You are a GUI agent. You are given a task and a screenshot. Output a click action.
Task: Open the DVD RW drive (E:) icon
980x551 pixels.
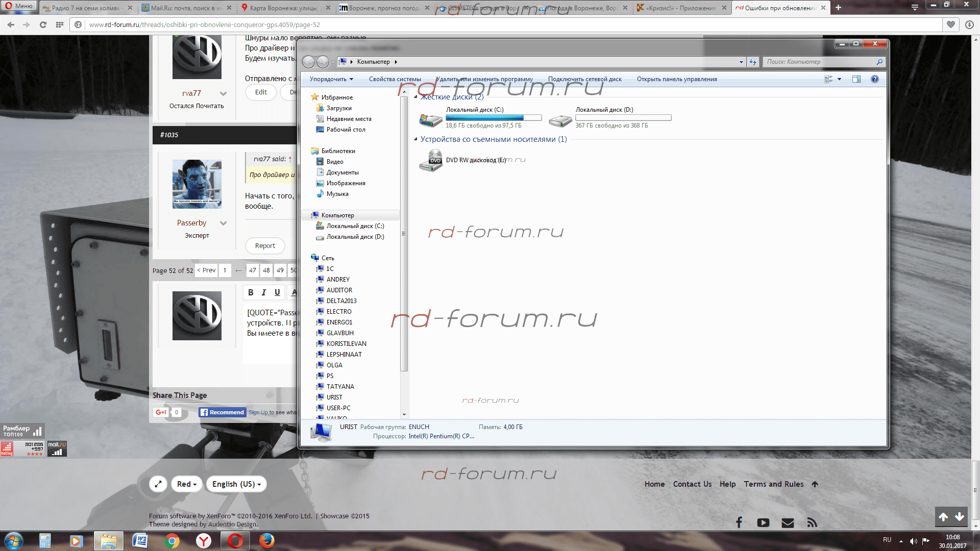pos(431,160)
